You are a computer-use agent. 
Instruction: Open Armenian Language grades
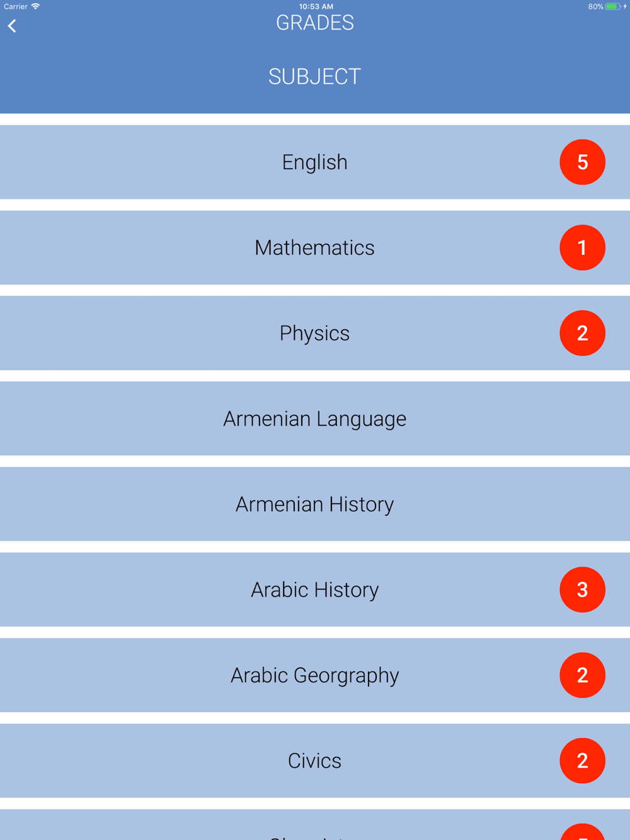click(x=315, y=419)
